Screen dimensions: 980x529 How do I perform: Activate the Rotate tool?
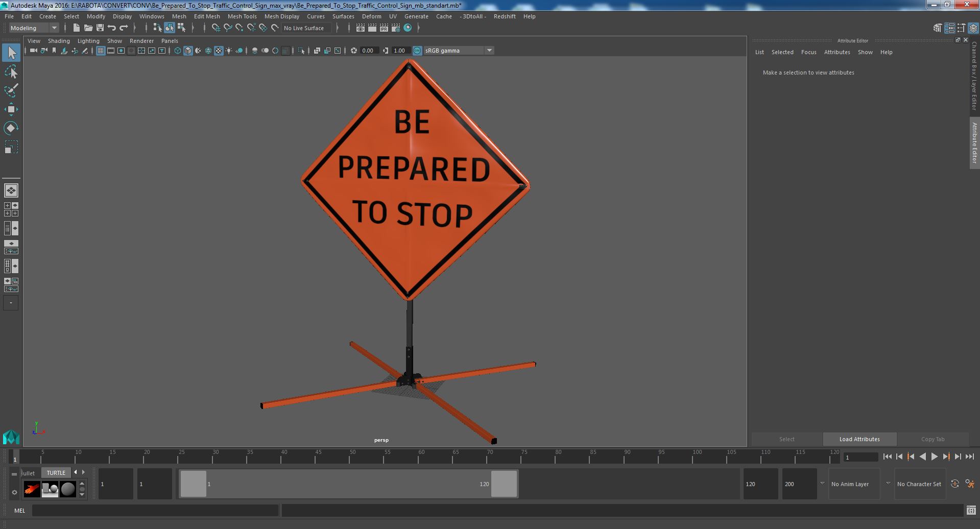[11, 128]
